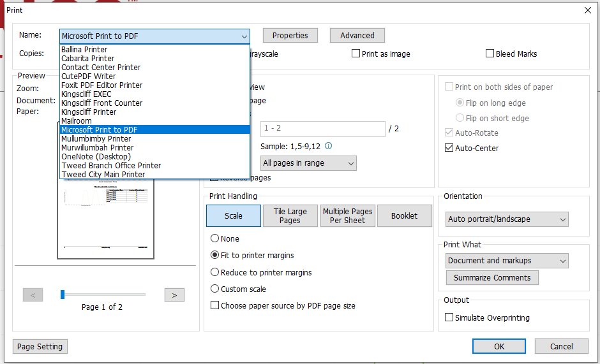Enable Print as image checkbox

356,54
